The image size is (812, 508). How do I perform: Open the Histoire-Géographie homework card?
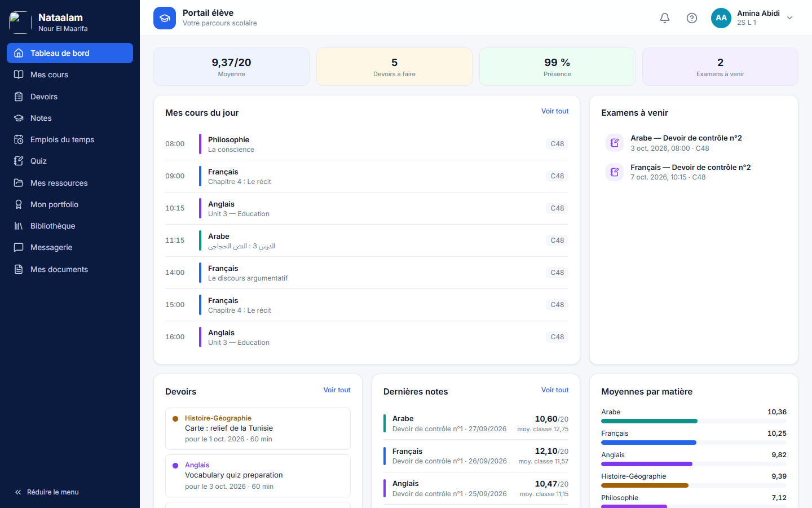(x=258, y=428)
